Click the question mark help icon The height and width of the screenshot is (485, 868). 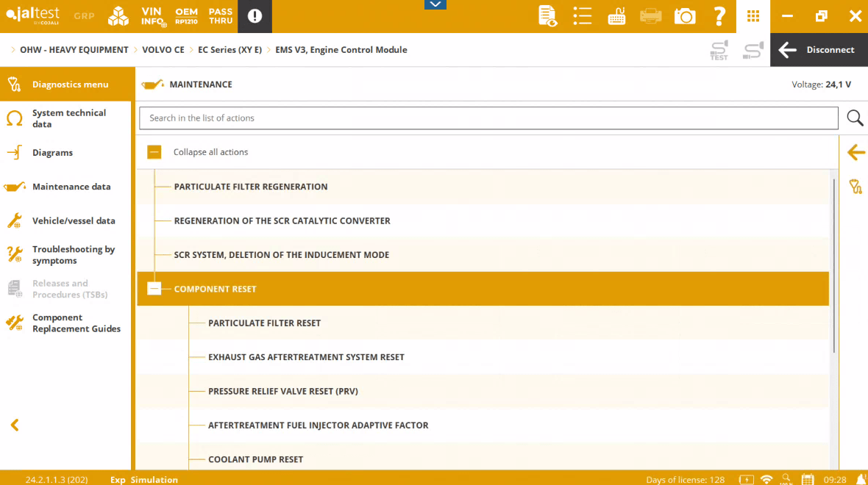[x=719, y=16]
